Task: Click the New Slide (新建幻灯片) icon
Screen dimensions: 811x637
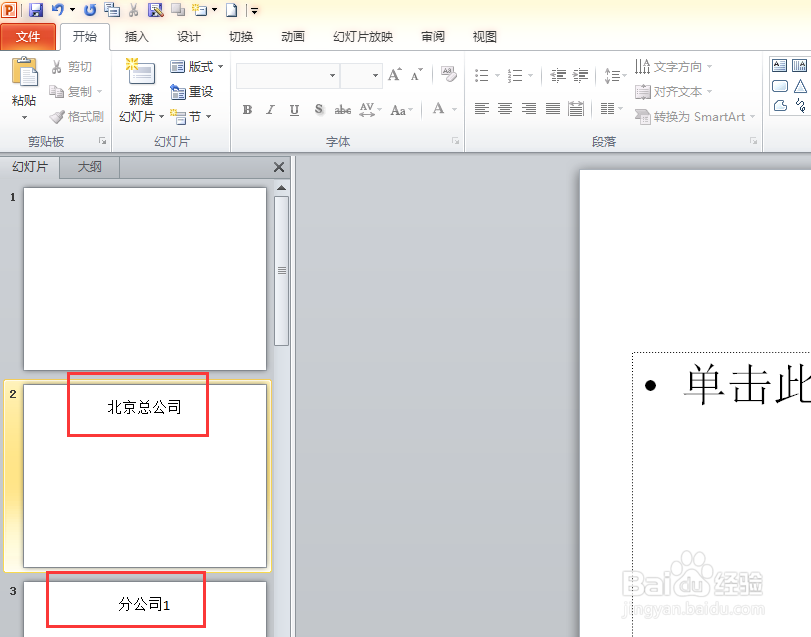Action: (x=141, y=72)
